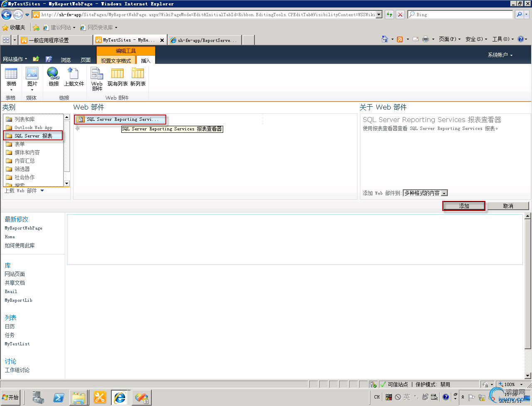Viewport: 532px width, 406px height.
Task: Switch to the first browser tab 一般应用程序设置
Action: [x=56, y=40]
